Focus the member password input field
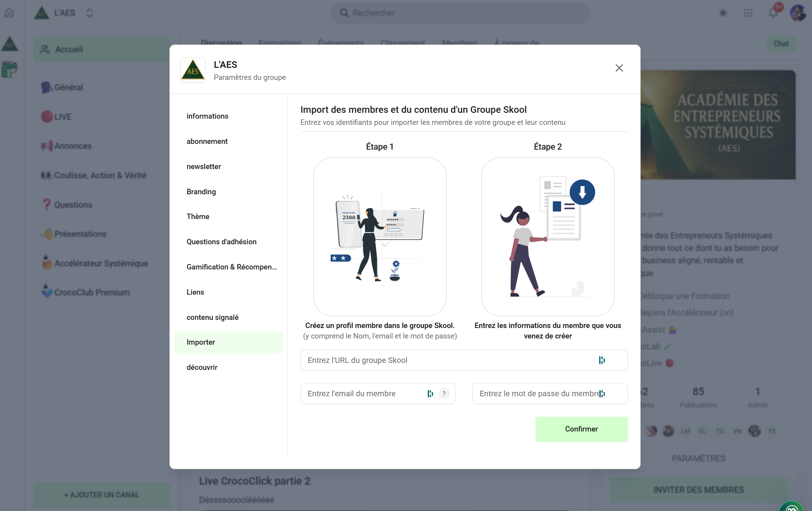 tap(549, 394)
